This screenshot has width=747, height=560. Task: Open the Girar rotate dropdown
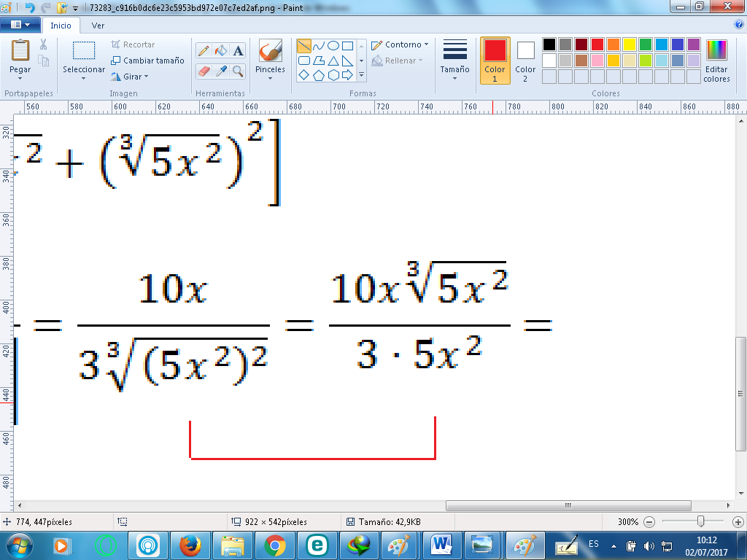(130, 77)
